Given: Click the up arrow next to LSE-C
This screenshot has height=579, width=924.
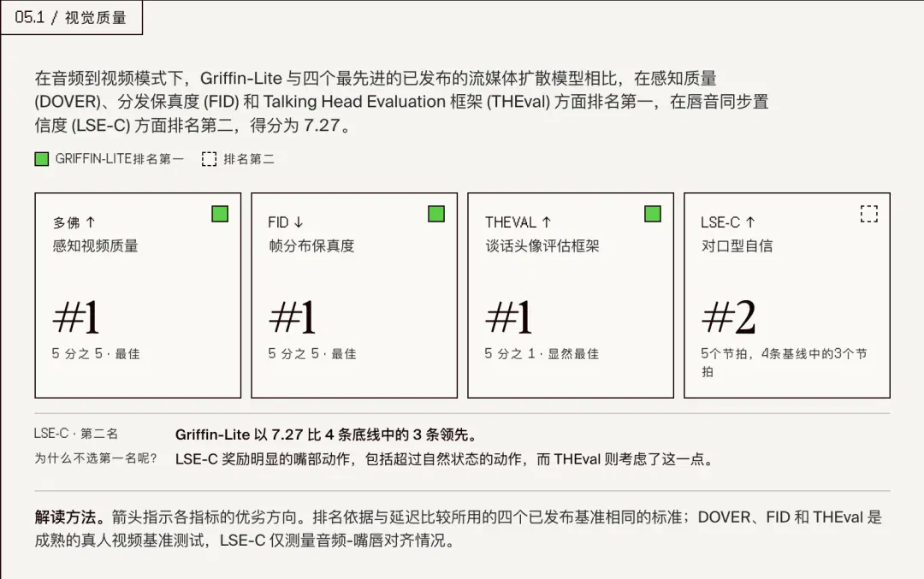Looking at the screenshot, I should pyautogui.click(x=749, y=222).
